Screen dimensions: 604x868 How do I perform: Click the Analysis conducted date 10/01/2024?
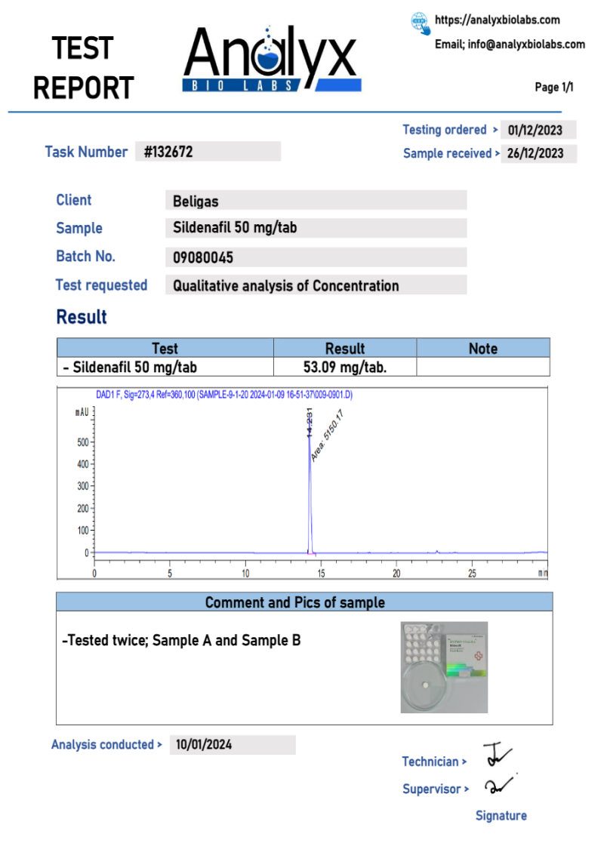point(232,745)
